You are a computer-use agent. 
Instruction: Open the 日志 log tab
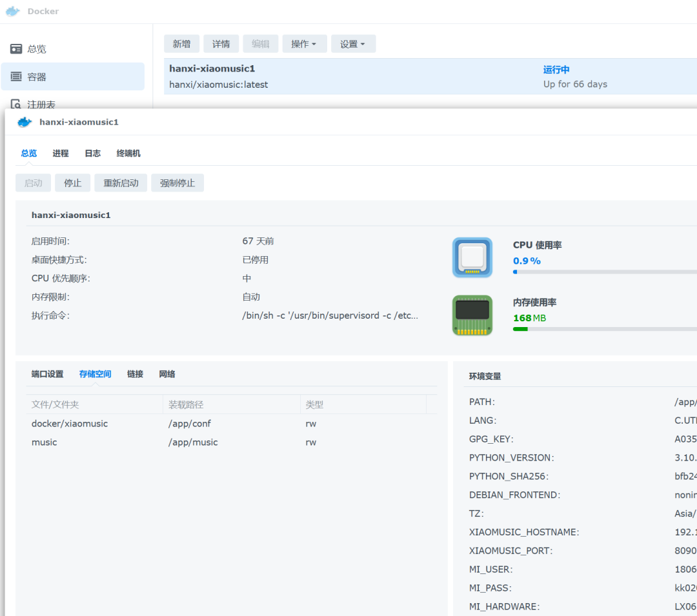(92, 154)
